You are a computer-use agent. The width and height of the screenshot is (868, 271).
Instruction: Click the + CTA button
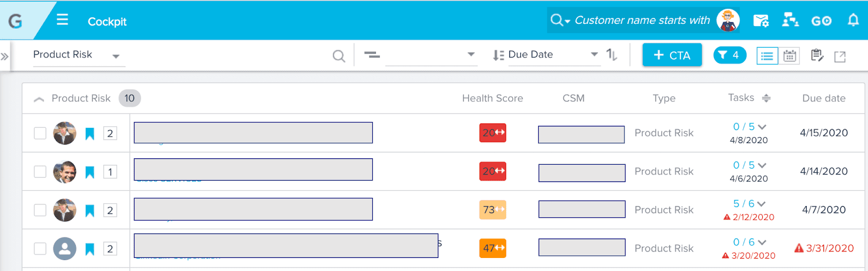[x=672, y=55]
